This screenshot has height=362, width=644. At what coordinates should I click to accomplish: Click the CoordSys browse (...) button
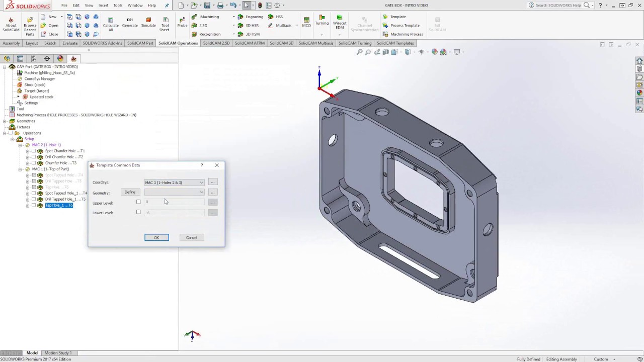click(213, 183)
